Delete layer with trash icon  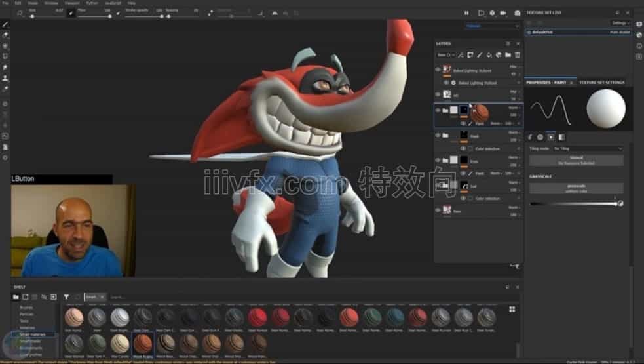pos(518,55)
